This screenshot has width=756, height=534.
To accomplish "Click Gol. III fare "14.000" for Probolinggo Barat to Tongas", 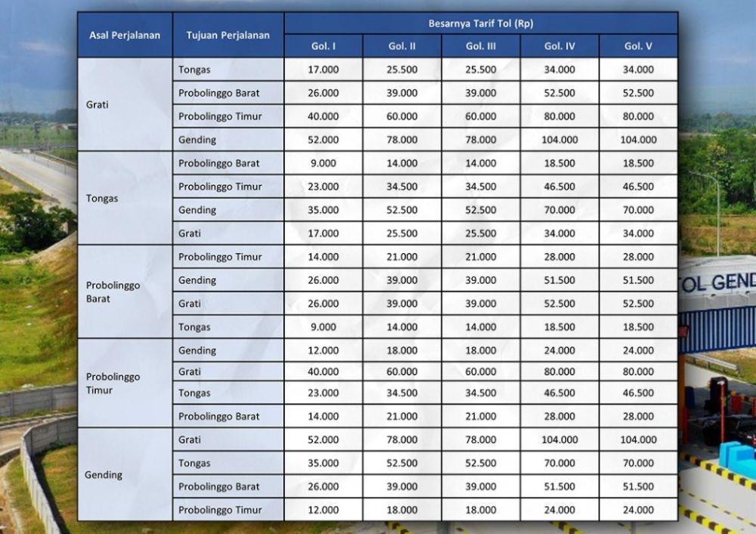I will 481,327.
